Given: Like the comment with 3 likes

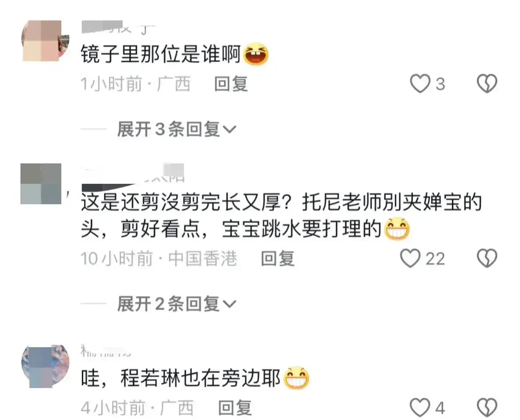Looking at the screenshot, I should click(x=420, y=83).
